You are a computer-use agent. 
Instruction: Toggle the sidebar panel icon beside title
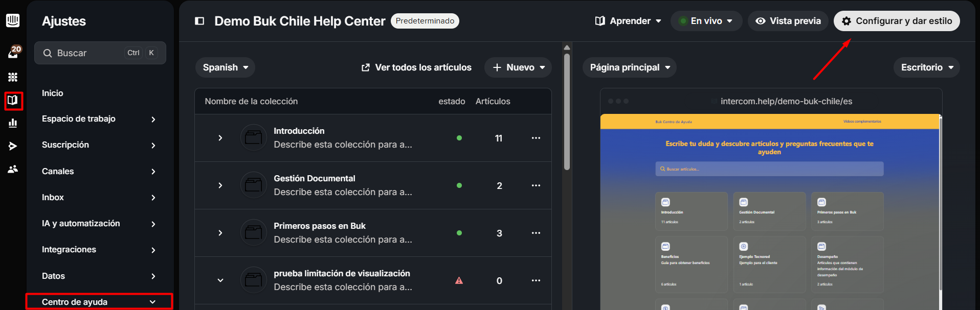point(199,21)
